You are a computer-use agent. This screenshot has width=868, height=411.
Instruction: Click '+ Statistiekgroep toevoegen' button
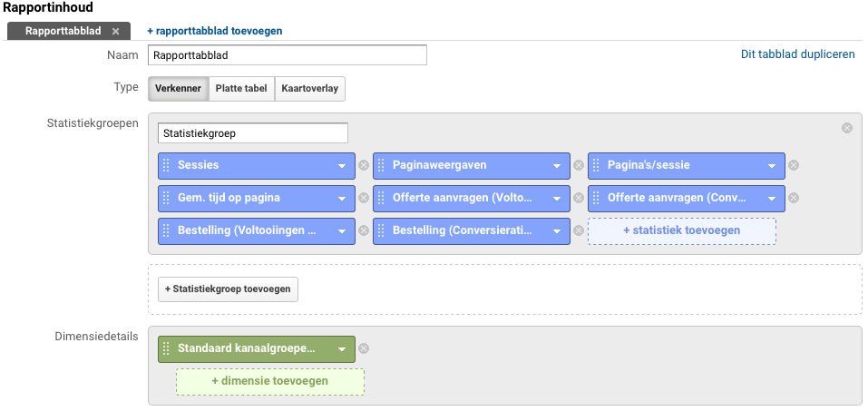228,289
